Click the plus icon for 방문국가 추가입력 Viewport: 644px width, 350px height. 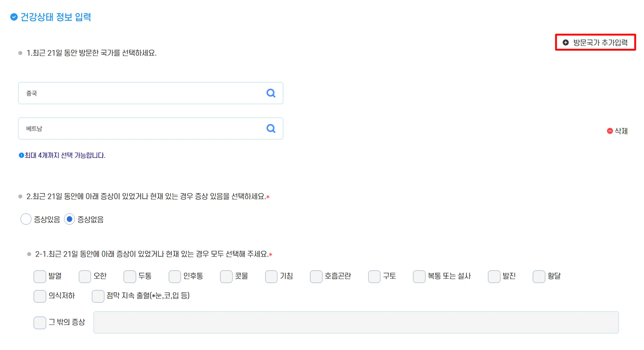click(566, 42)
